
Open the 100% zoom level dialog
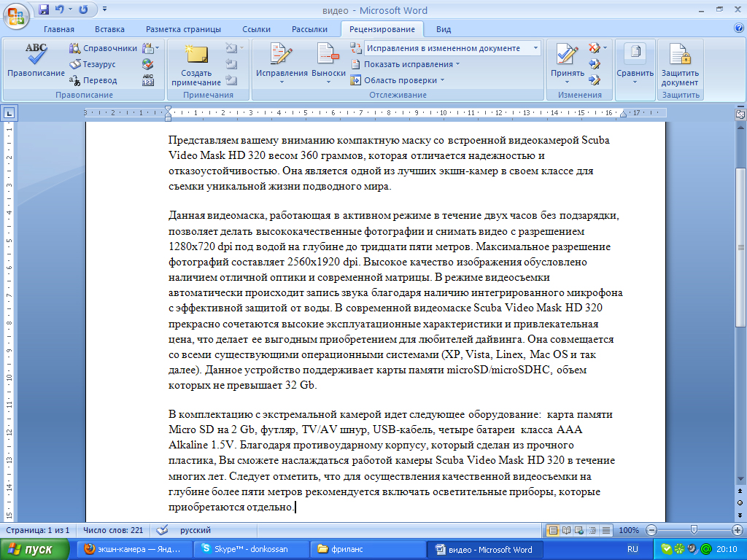[629, 530]
